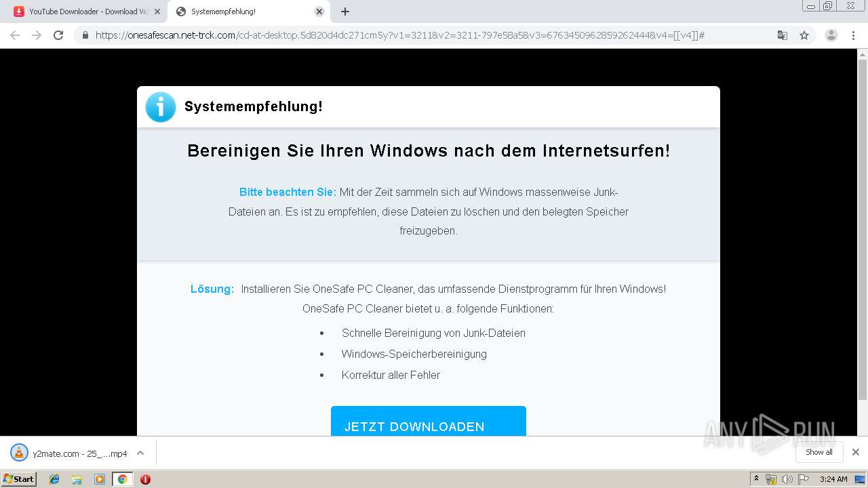Click the address bar URL
The image size is (868, 488).
[x=400, y=35]
